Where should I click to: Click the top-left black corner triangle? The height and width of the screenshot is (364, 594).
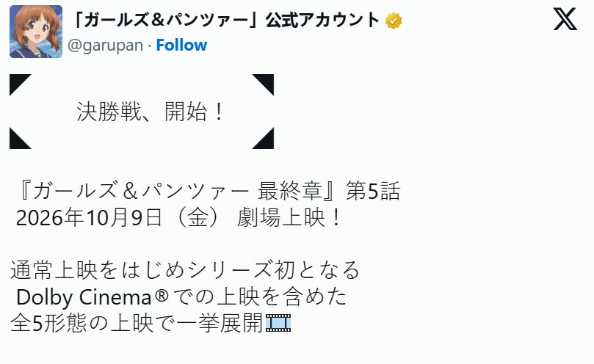point(21,85)
